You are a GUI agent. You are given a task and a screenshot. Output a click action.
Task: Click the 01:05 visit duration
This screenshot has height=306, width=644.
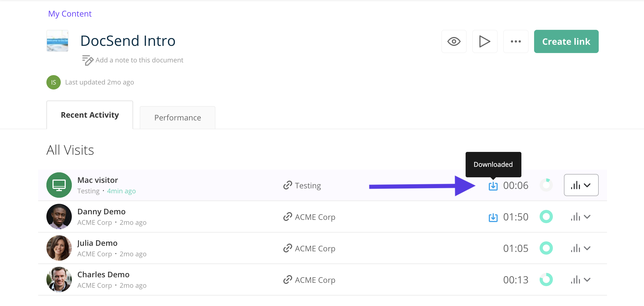(x=516, y=249)
